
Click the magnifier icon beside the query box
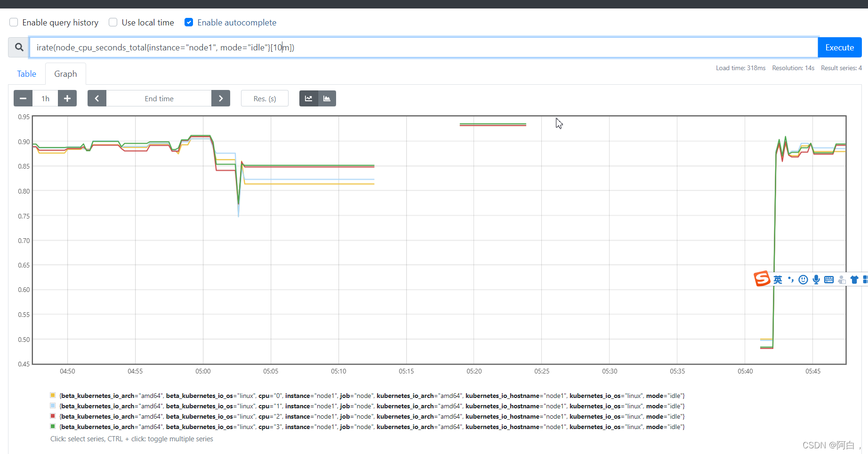point(19,48)
